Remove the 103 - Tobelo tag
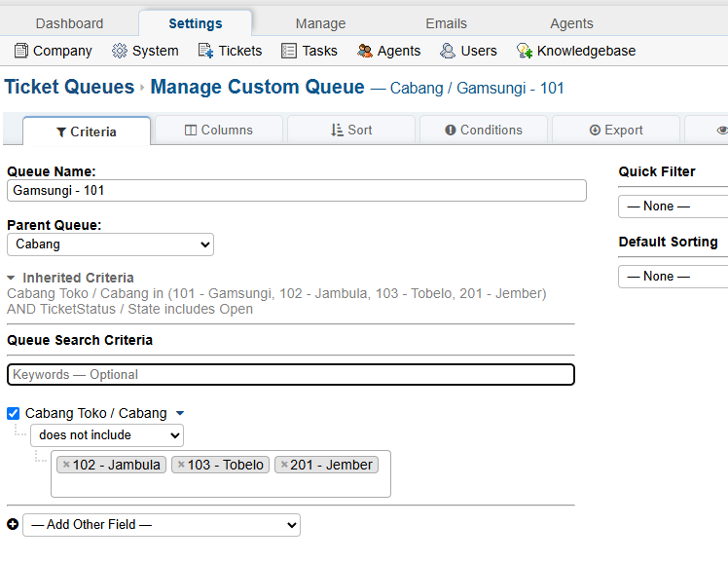Screen dimensions: 728x563 pos(181,466)
